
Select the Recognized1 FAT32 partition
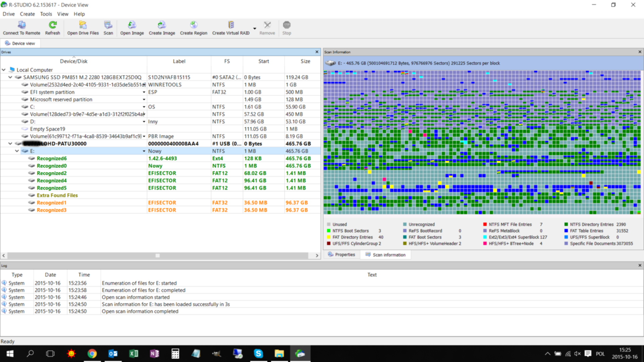coord(160,202)
